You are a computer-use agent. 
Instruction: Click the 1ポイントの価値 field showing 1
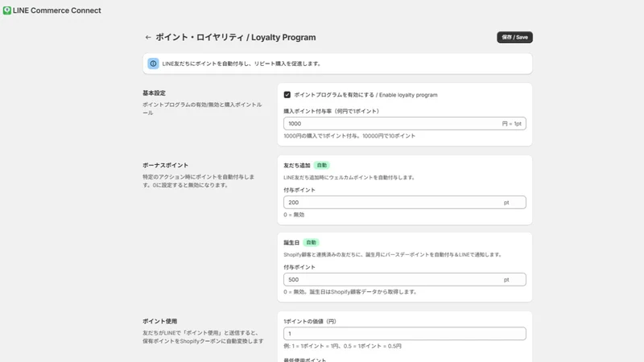(405, 334)
